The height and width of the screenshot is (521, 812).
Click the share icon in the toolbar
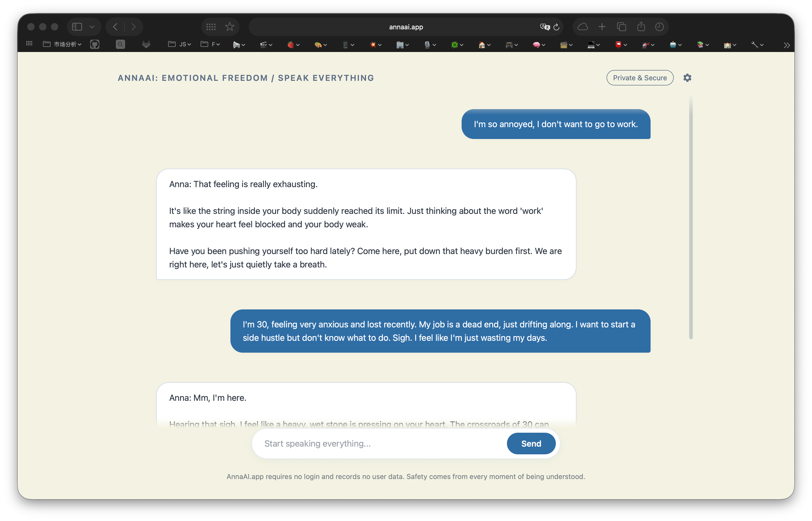click(641, 27)
